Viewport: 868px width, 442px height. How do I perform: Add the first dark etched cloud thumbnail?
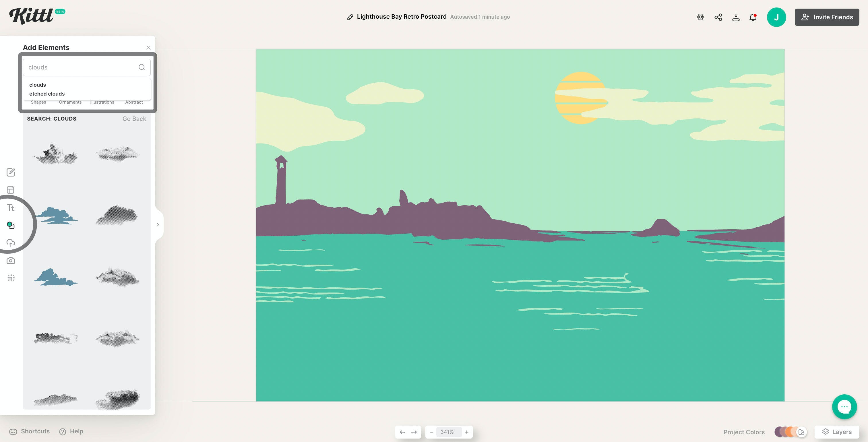point(56,154)
